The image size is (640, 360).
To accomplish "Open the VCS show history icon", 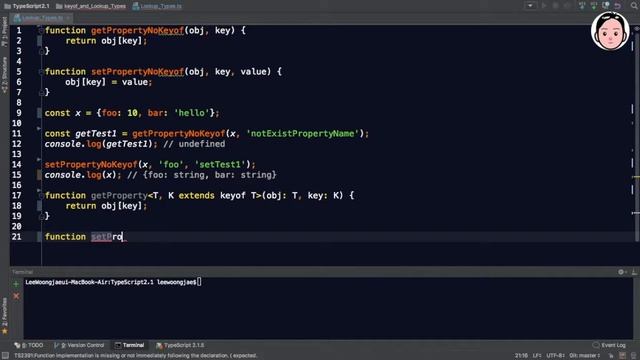I will (x=606, y=6).
